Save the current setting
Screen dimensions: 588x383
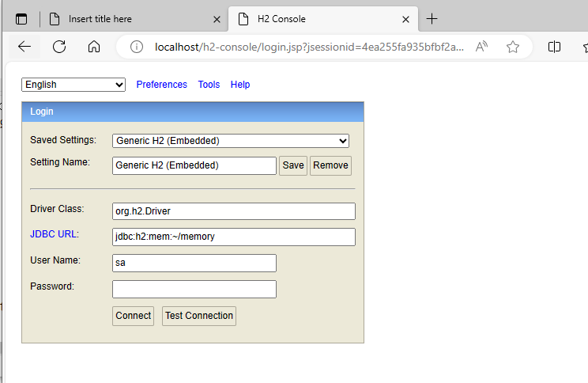[x=293, y=165]
